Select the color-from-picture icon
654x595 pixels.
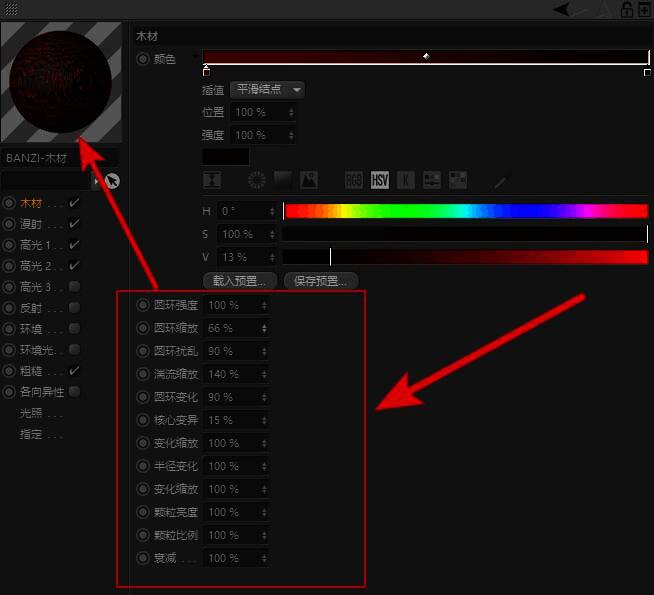309,180
